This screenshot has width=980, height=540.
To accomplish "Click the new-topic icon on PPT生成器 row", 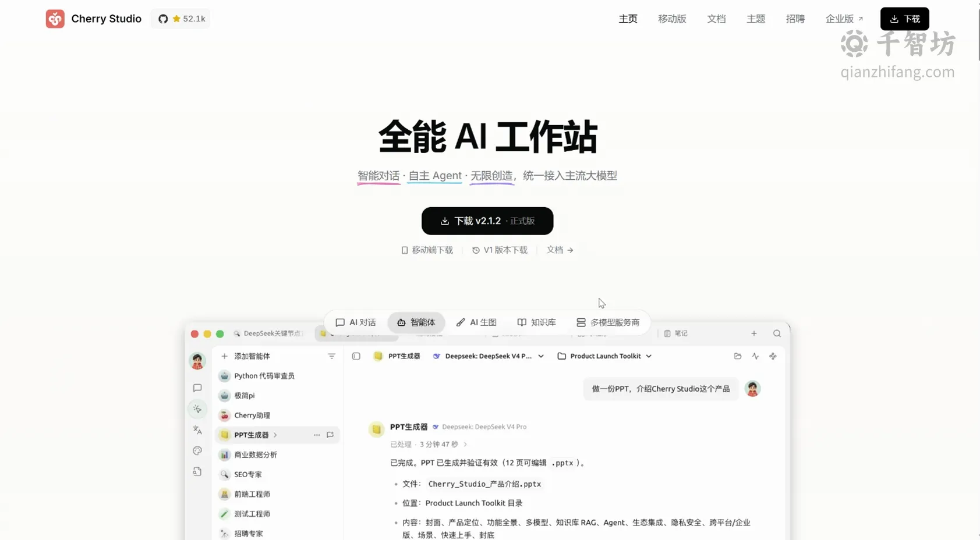I will tap(330, 435).
